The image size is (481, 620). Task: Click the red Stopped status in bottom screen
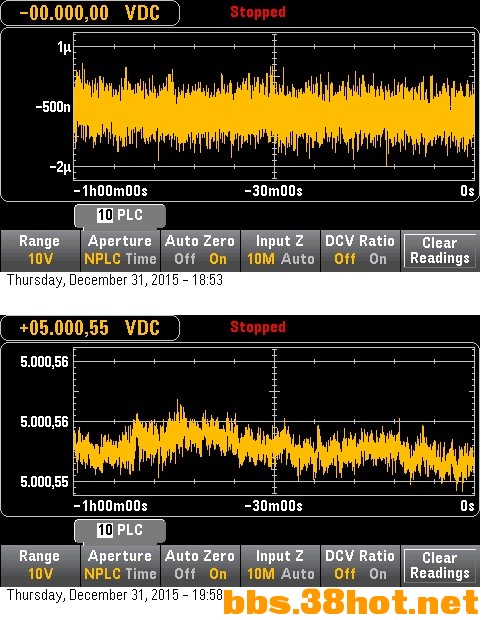[x=258, y=327]
